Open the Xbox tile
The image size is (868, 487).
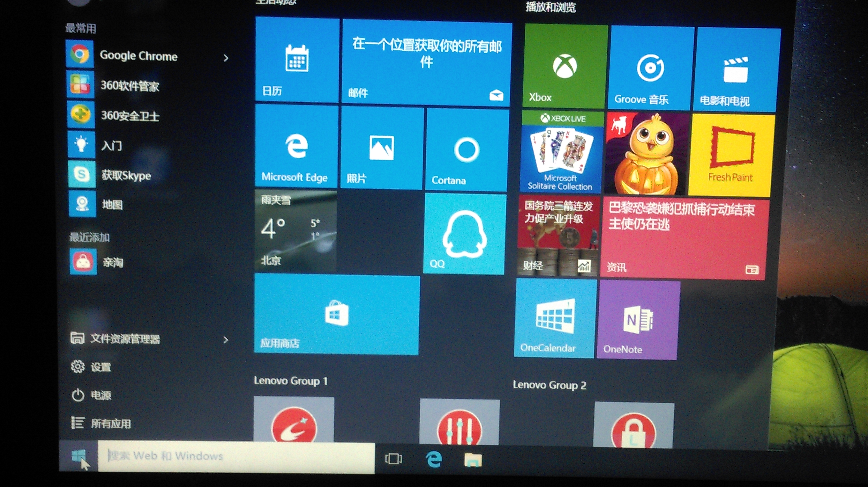click(565, 66)
